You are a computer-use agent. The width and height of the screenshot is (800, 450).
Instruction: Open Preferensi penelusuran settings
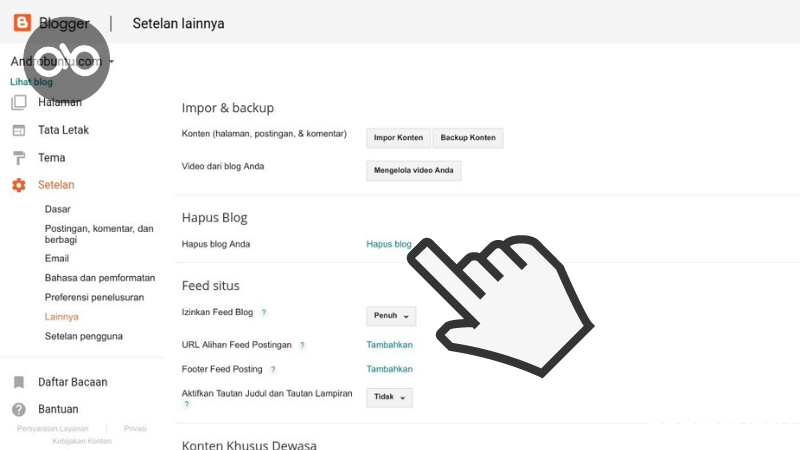94,297
